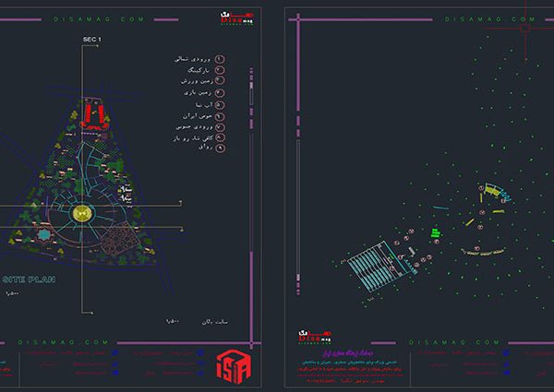Click the second legend circle for پارکینگ
Image resolution: width=554 pixels, height=392 pixels.
(220, 70)
